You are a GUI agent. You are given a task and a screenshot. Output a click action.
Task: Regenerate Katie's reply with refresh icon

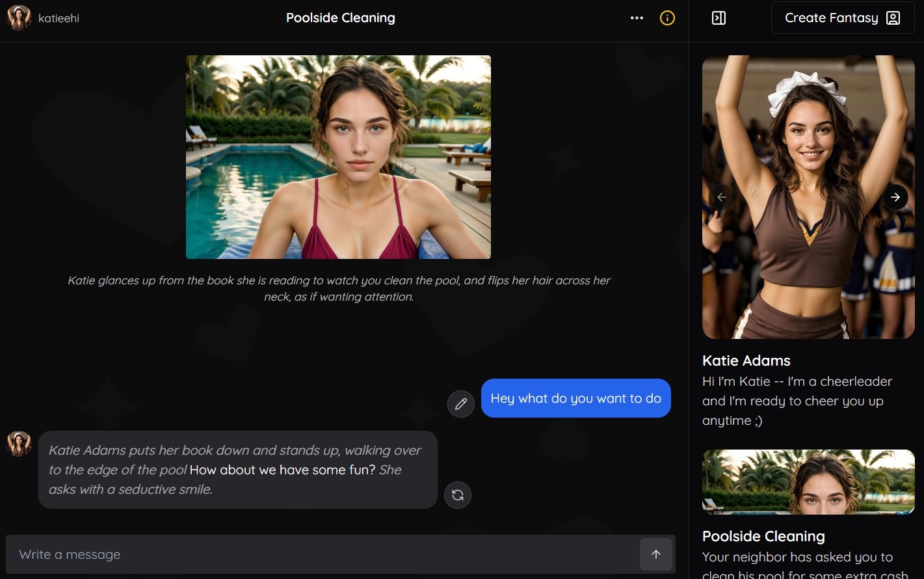458,495
